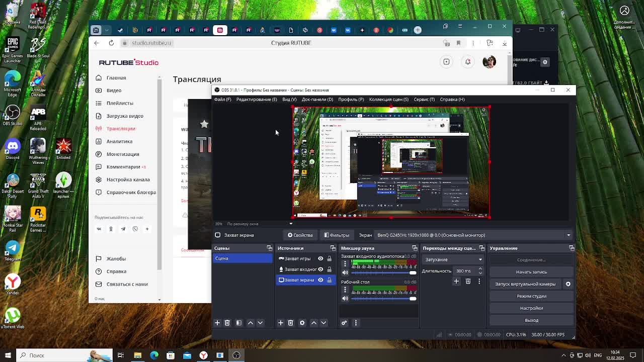Image resolution: width=644 pixels, height=362 pixels.
Task: Open options for input audio capture channel
Action: (345, 264)
